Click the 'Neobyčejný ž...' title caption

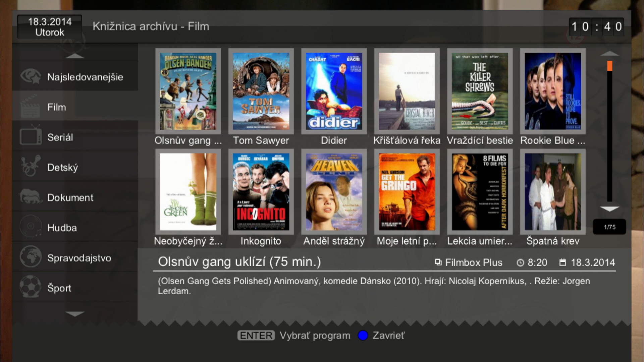[x=188, y=241]
